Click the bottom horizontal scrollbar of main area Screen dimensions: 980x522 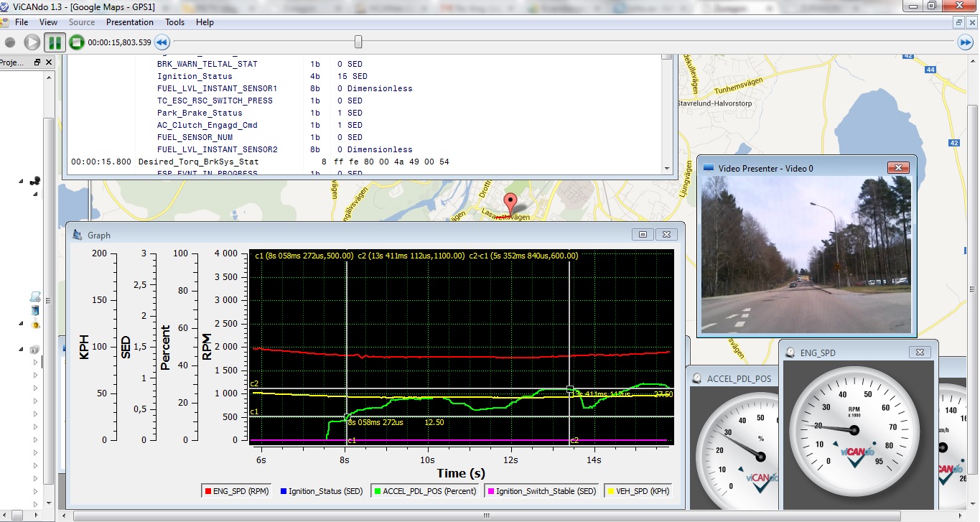point(487,515)
